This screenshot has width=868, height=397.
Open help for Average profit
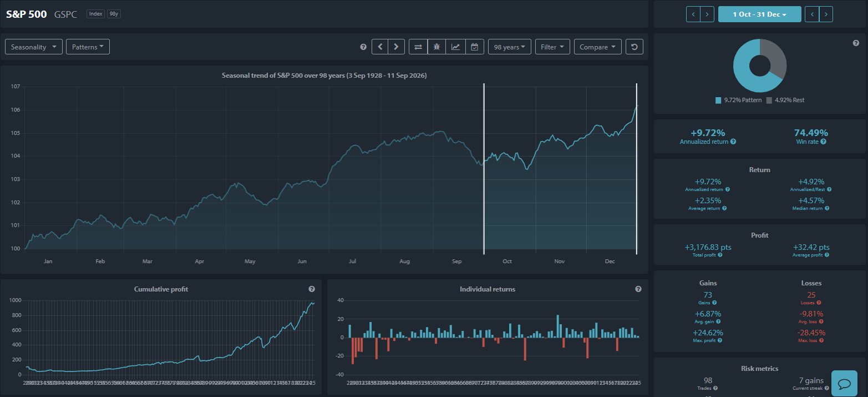pyautogui.click(x=827, y=255)
